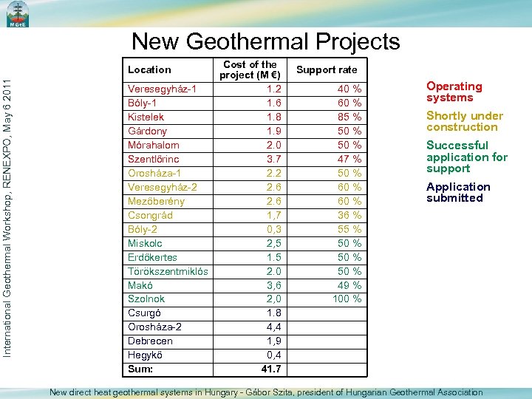The width and height of the screenshot is (532, 399).
Task: Click Bóly-2's 0,3 cost value
Action: click(274, 230)
